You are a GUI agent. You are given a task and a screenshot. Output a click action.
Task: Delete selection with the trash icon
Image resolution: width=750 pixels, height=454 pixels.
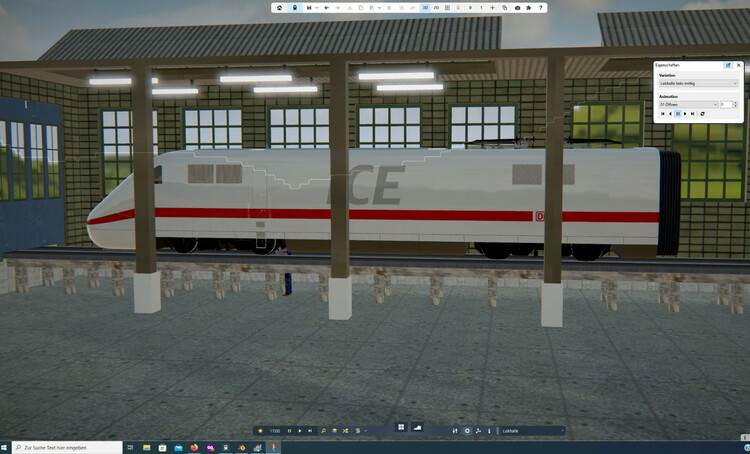pos(389,8)
